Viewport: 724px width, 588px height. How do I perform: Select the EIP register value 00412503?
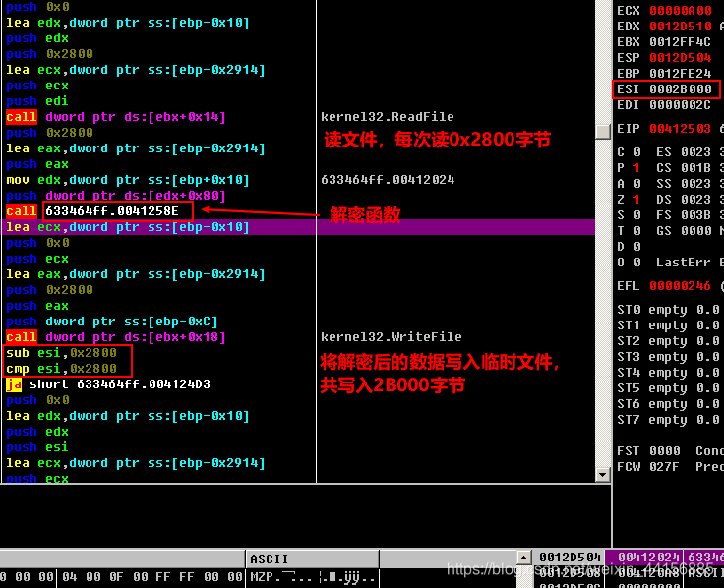click(681, 128)
